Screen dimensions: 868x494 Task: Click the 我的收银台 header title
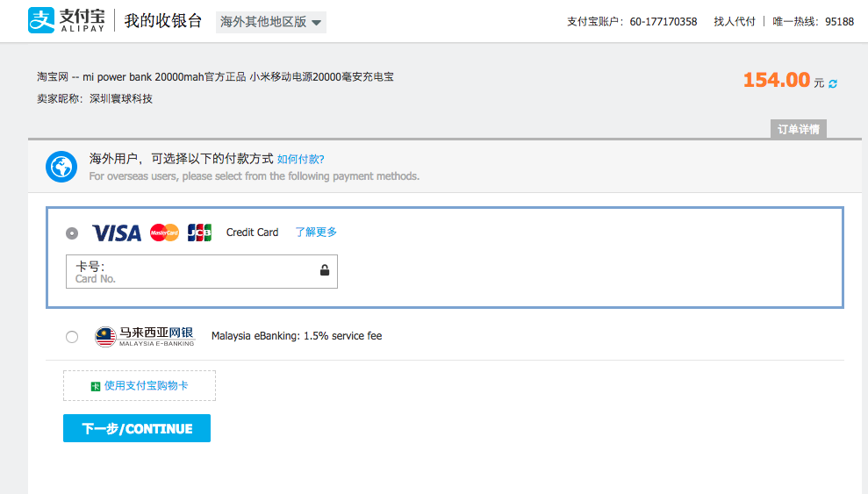[x=163, y=21]
